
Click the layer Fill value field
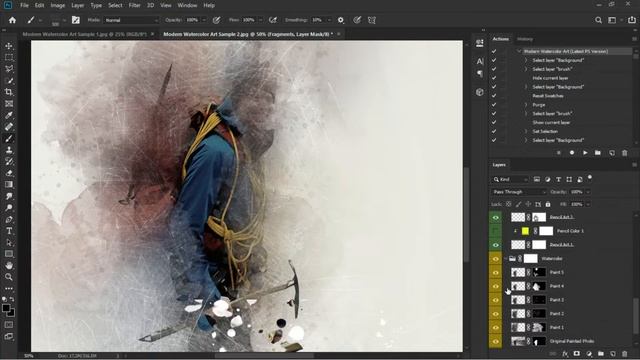577,204
